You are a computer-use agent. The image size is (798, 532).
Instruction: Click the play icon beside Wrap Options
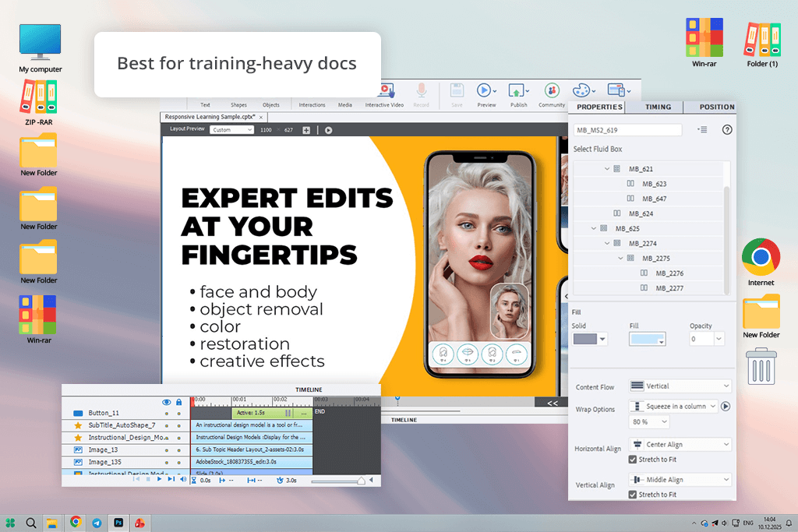point(726,407)
